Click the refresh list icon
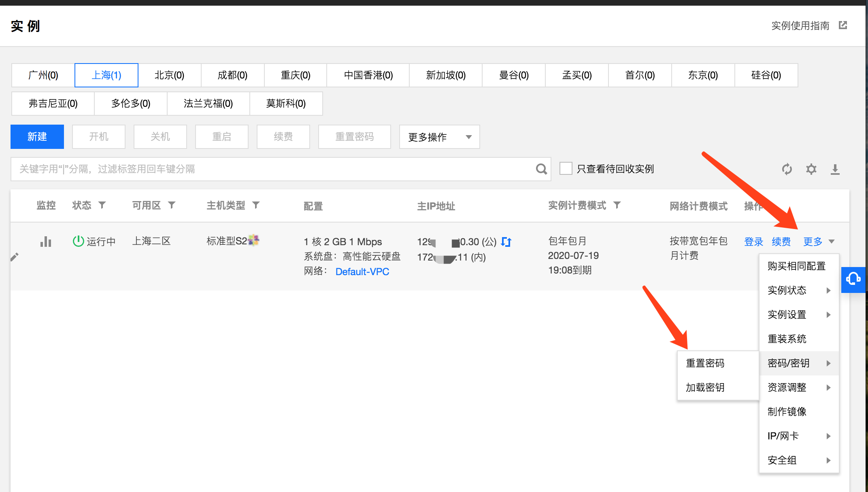The image size is (868, 492). point(787,169)
